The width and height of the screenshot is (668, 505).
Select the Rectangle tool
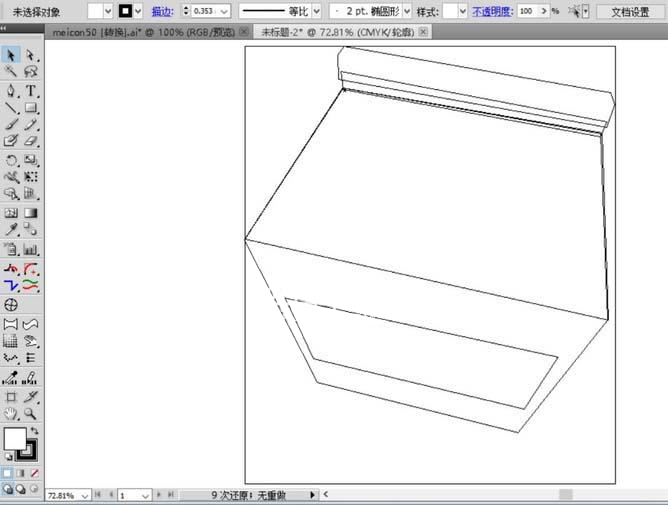(x=31, y=107)
